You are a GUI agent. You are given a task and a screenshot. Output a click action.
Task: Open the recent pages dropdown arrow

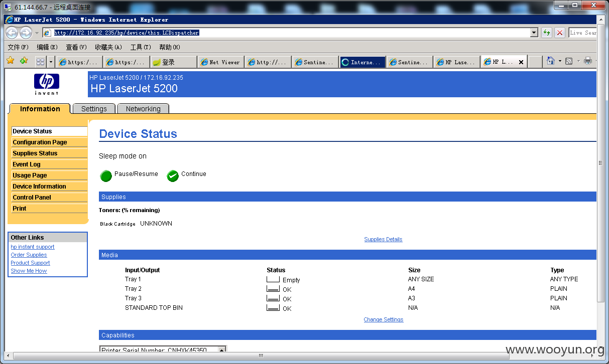37,33
